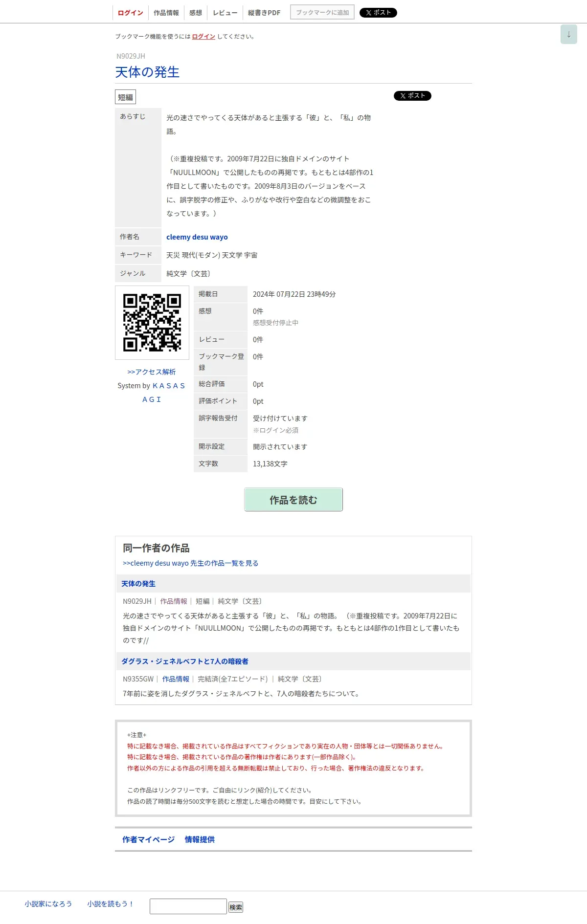Focus the footer search text field
The image size is (587, 924).
188,906
